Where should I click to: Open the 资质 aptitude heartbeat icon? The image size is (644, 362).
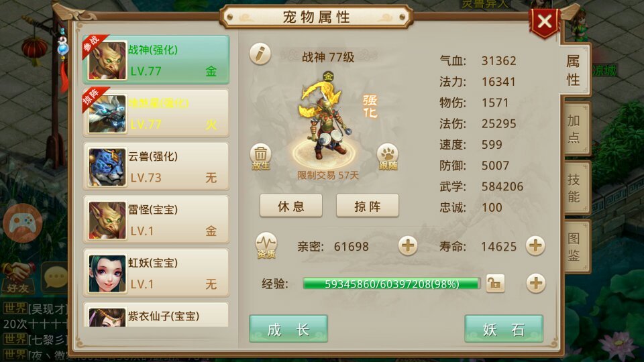click(x=266, y=246)
